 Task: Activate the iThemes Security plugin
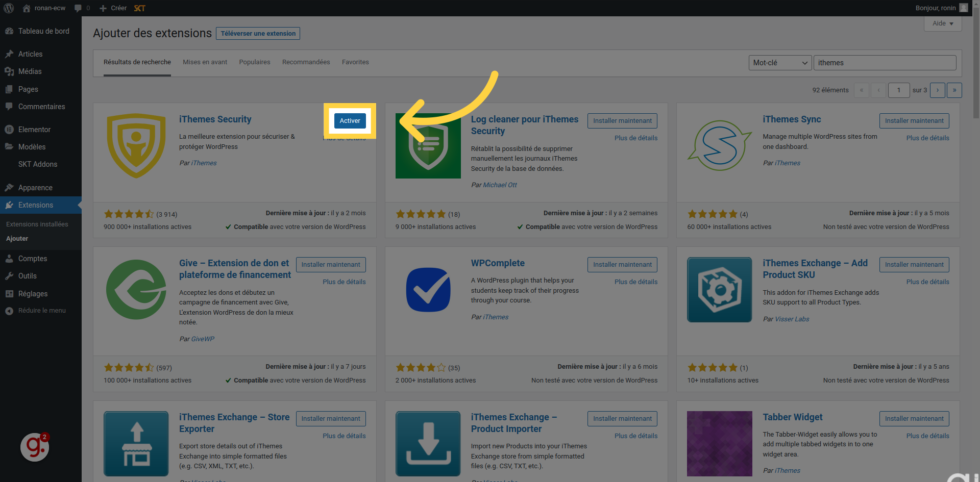pos(350,121)
